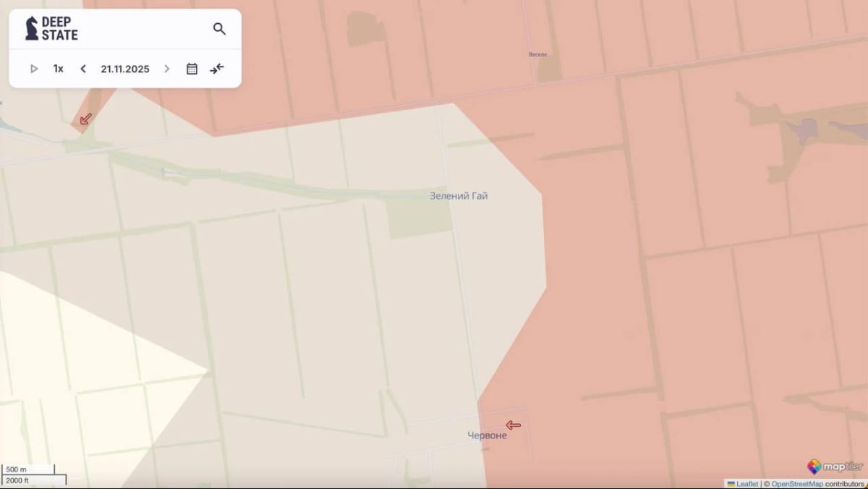Click the DeepState knight logo
Viewport: 868px width, 489px height.
point(32,29)
